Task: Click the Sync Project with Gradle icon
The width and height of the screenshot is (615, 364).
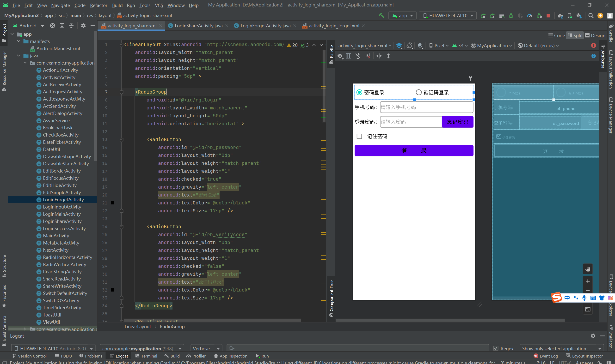Action: [560, 16]
